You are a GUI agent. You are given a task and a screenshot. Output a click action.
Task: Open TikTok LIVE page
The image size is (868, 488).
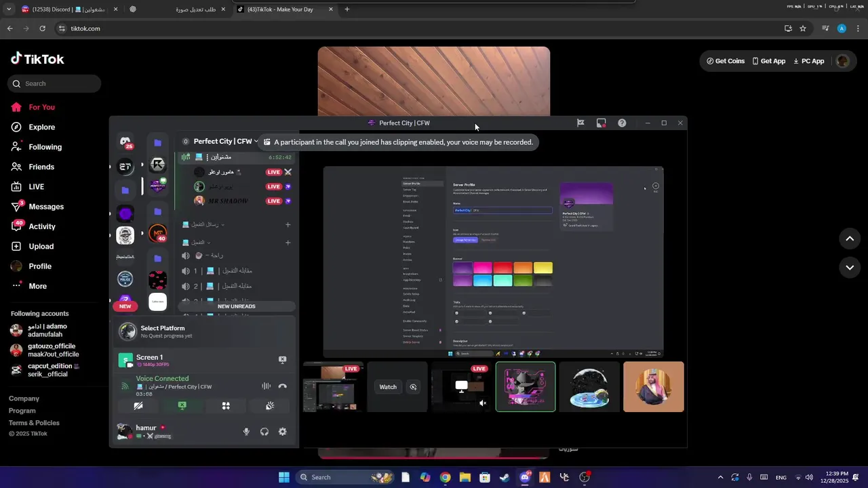(36, 187)
